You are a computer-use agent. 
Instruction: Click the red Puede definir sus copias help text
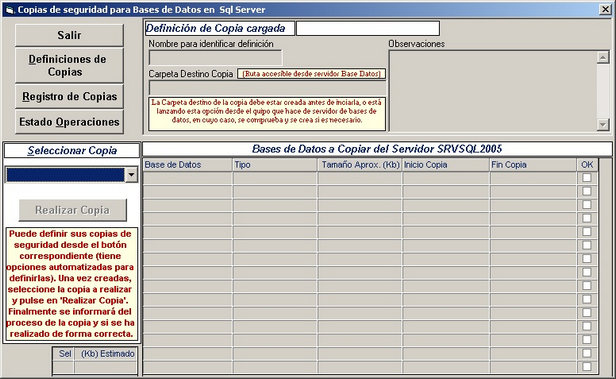72,284
